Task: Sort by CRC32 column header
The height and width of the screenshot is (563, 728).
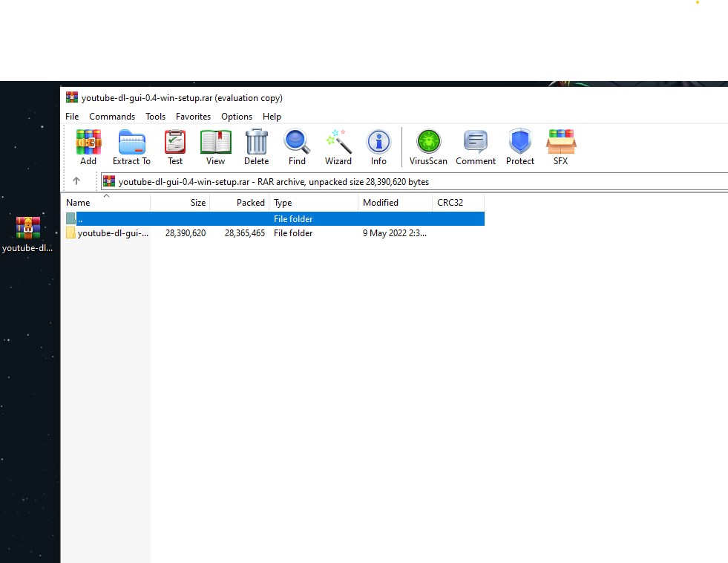Action: [x=459, y=203]
